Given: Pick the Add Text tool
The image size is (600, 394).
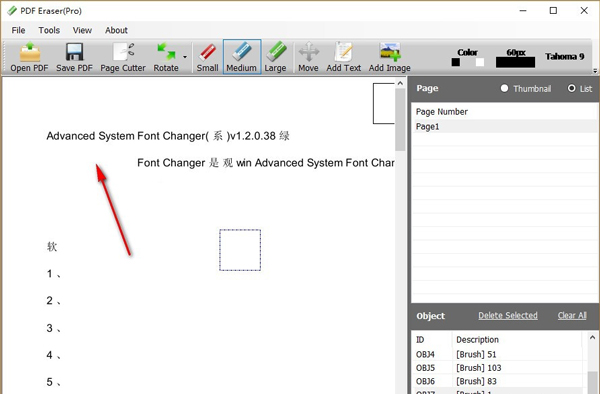Looking at the screenshot, I should [x=343, y=57].
